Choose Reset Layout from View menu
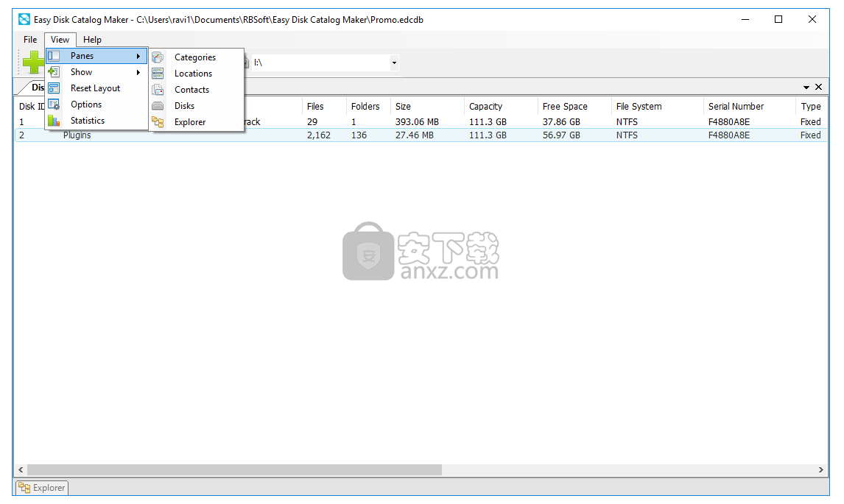Image resolution: width=844 pixels, height=504 pixels. tap(96, 88)
